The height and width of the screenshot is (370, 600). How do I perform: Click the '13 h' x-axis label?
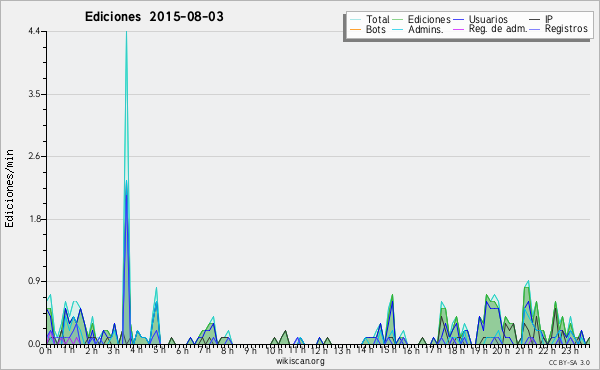(342, 351)
